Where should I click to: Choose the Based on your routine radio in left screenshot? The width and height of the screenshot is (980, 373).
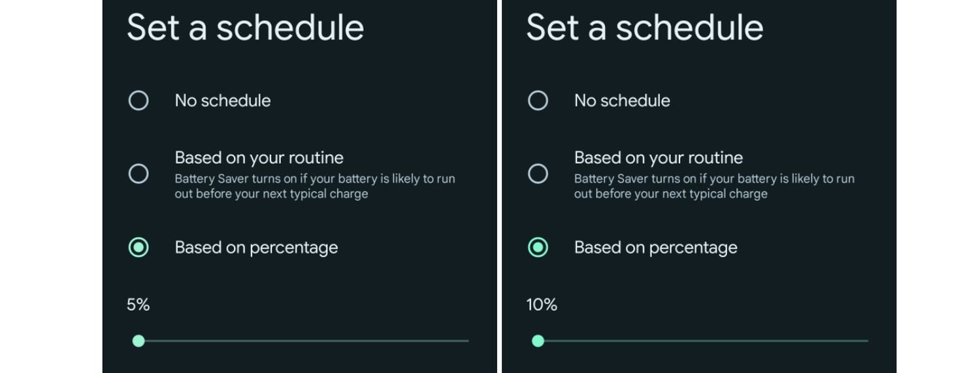pyautogui.click(x=139, y=174)
